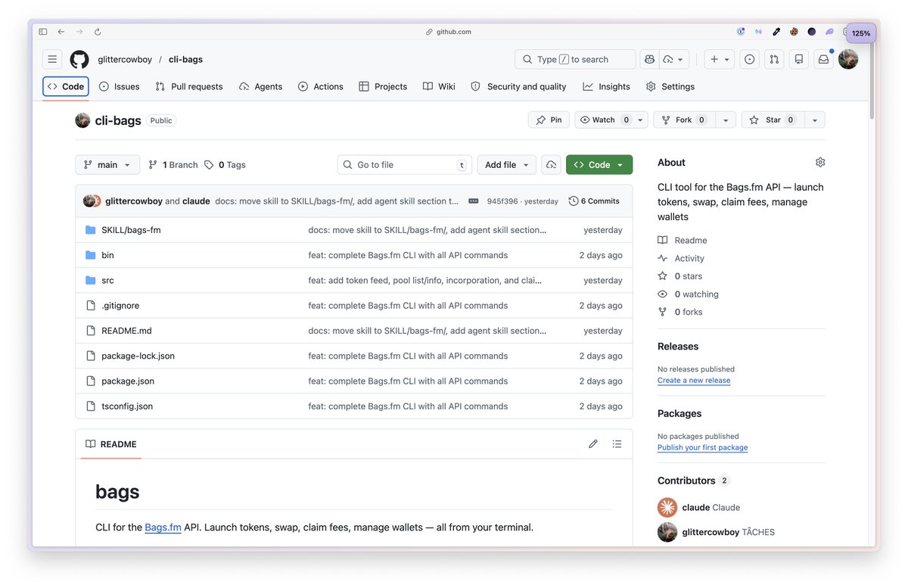Viewport: 908px width, 588px height.
Task: Open the main branch dropdown
Action: click(107, 165)
